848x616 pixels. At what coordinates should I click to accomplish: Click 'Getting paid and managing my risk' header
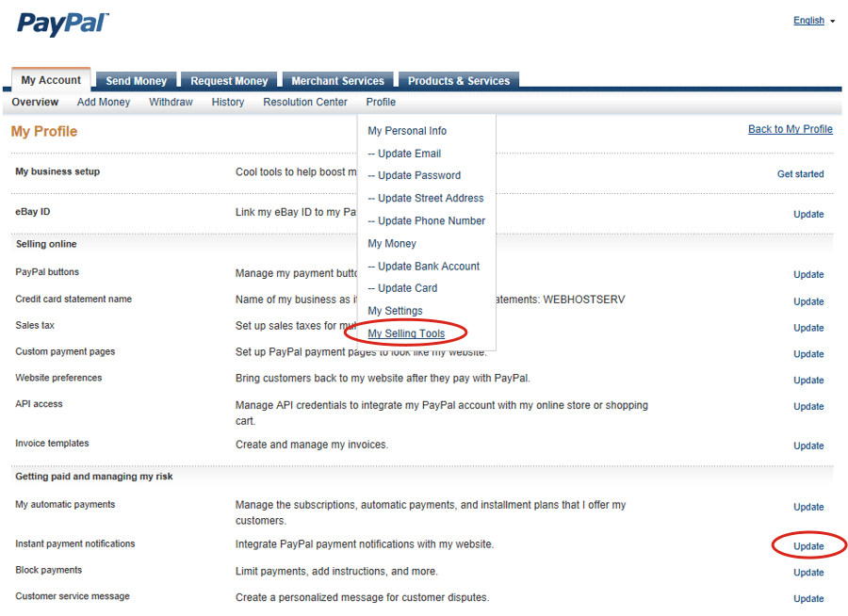pos(94,477)
